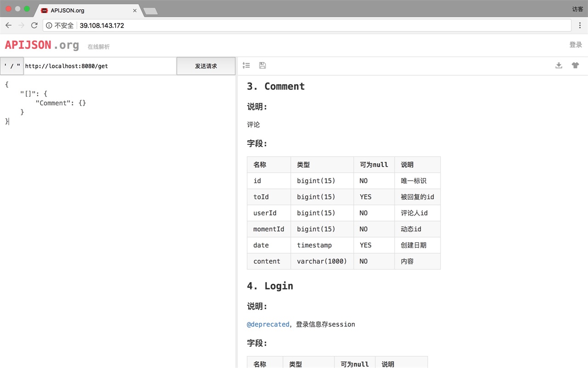The width and height of the screenshot is (588, 368).
Task: Click the t-shirt theme icon
Action: (575, 65)
